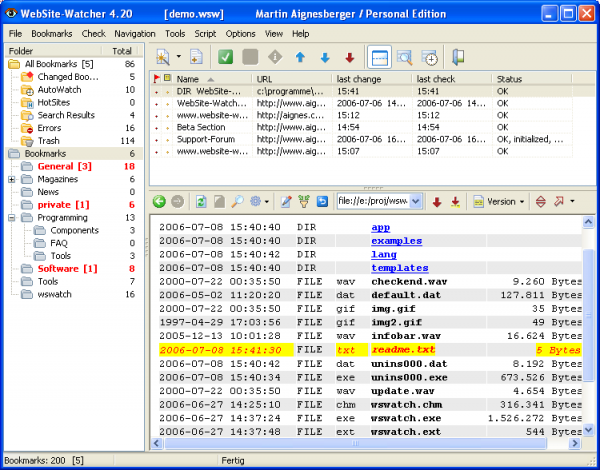Expand the Magazines folder tree node
600x470 pixels.
coord(12,179)
